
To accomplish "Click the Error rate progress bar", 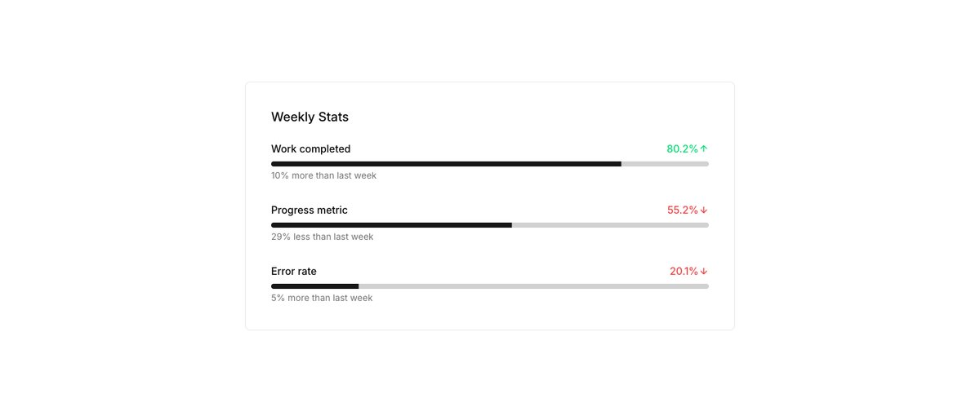I will click(490, 286).
